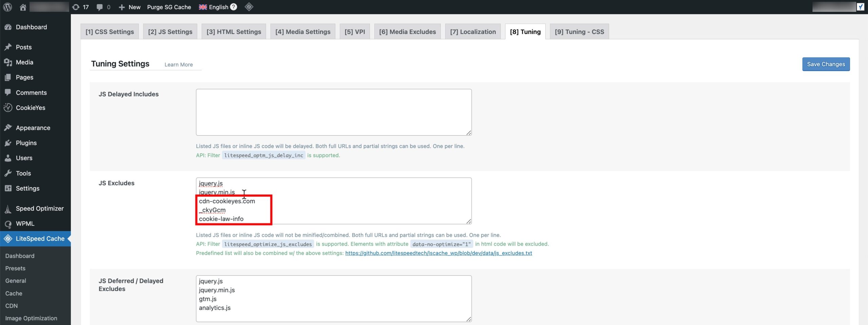The width and height of the screenshot is (868, 325).
Task: Click the UK flag language icon
Action: tap(203, 7)
